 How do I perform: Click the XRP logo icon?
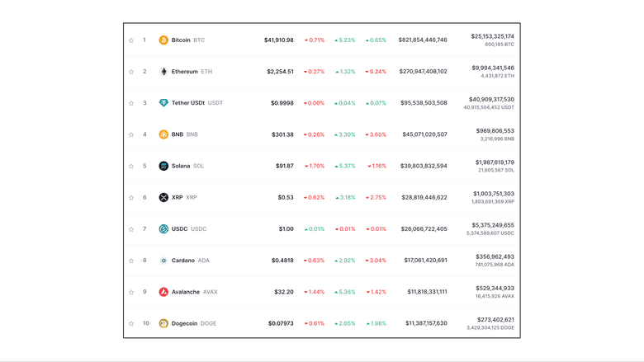click(x=163, y=198)
